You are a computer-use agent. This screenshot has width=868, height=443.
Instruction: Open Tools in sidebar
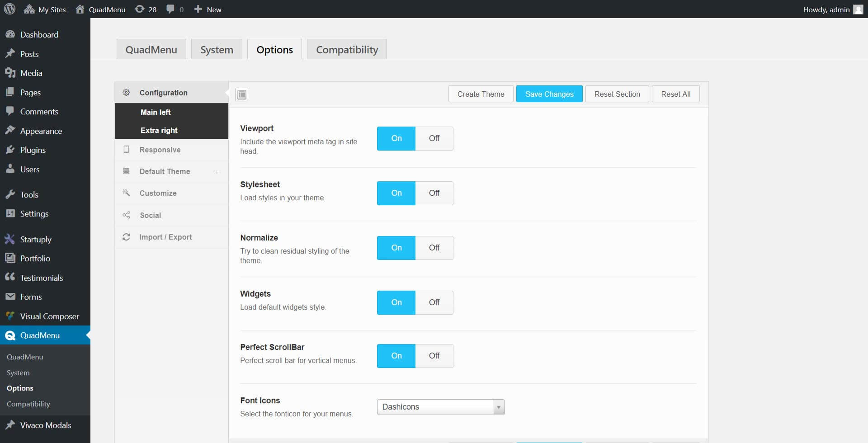point(45,194)
